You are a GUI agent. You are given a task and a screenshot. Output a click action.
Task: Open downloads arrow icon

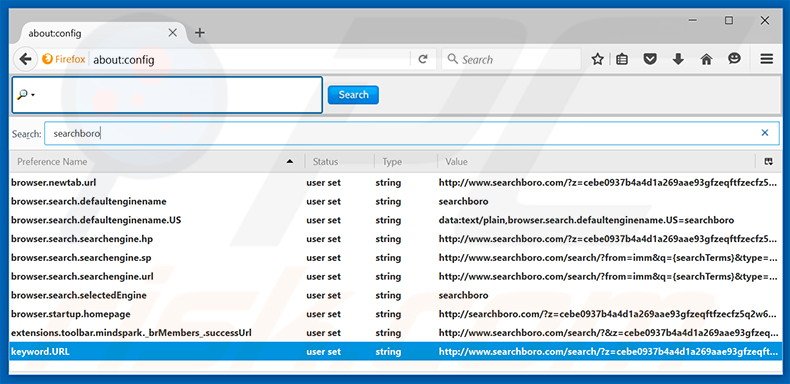coord(678,59)
